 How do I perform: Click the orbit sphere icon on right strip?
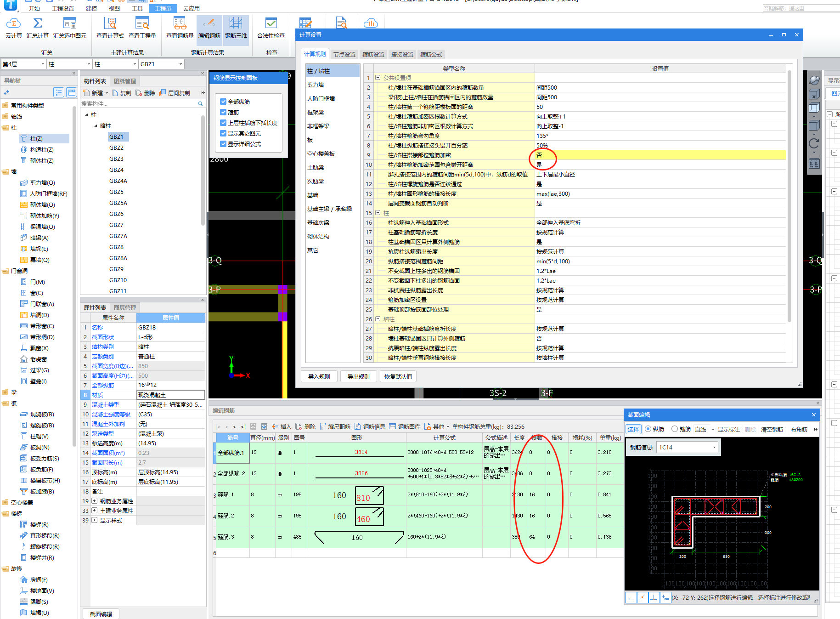pos(814,80)
